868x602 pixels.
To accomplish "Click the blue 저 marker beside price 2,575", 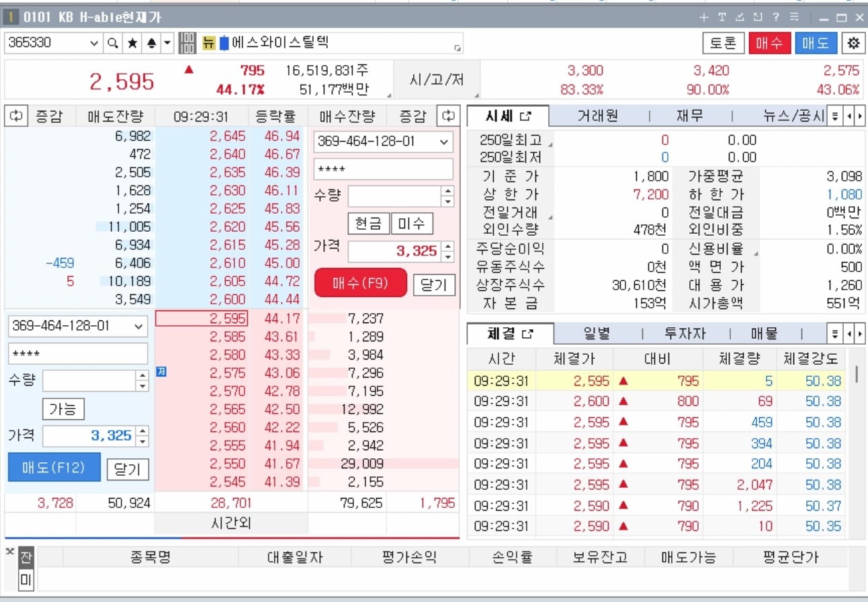I will (x=161, y=372).
